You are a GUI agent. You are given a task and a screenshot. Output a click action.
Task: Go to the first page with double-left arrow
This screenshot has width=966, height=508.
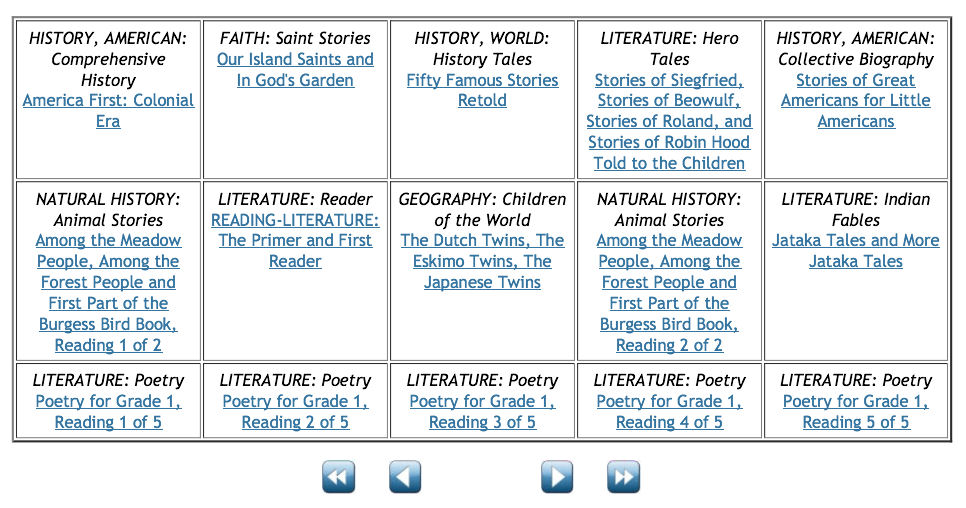coord(338,477)
